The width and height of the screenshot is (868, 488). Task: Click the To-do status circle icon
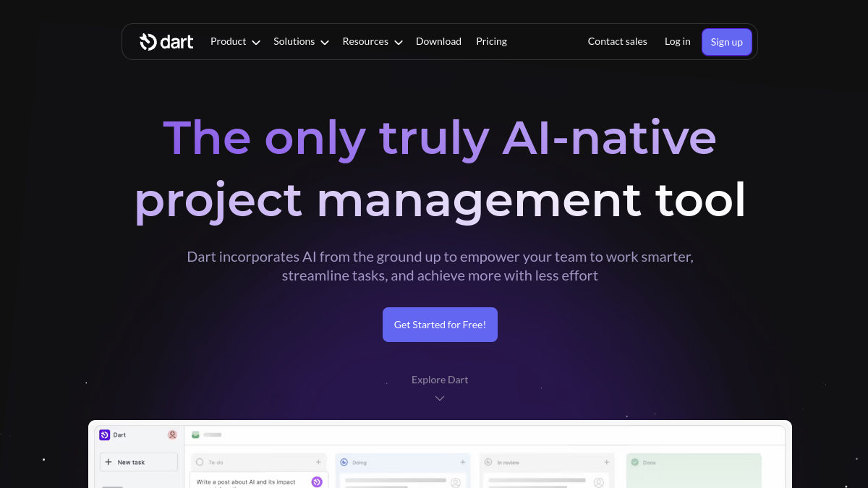(200, 462)
